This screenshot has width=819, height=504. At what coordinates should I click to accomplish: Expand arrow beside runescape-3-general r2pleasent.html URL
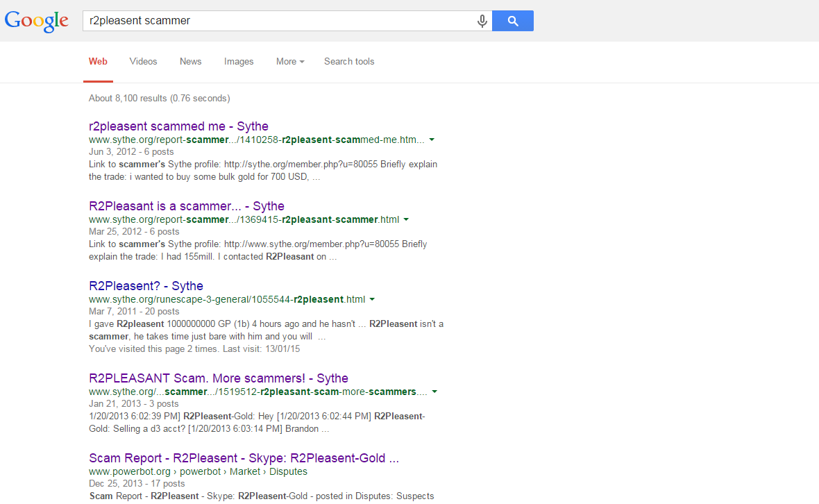pyautogui.click(x=373, y=300)
